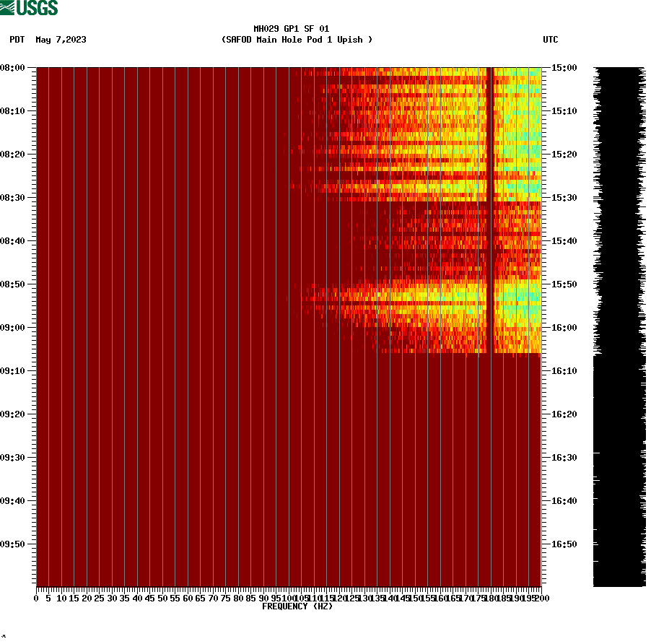Select the green USGS wave emblem
This screenshot has height=644, width=651.
tap(7, 8)
